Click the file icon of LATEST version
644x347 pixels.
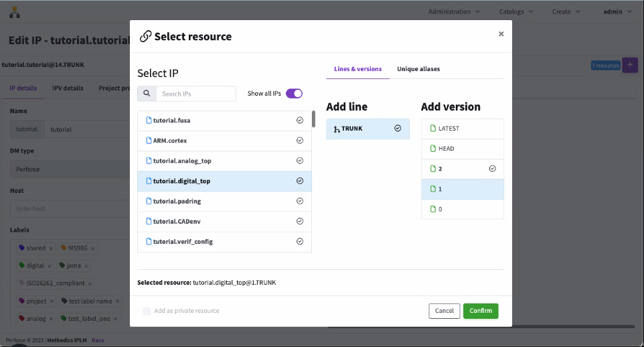tap(432, 129)
